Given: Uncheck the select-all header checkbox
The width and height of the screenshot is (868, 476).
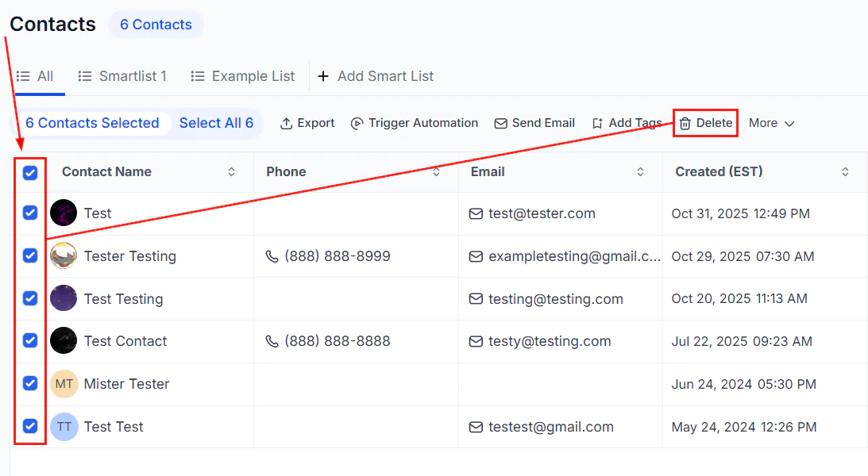Looking at the screenshot, I should (30, 173).
